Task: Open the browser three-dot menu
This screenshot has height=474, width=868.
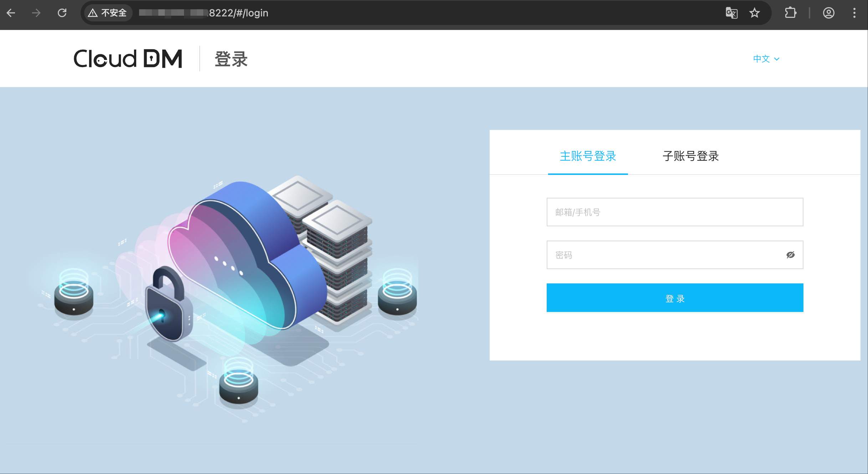Action: click(x=854, y=13)
